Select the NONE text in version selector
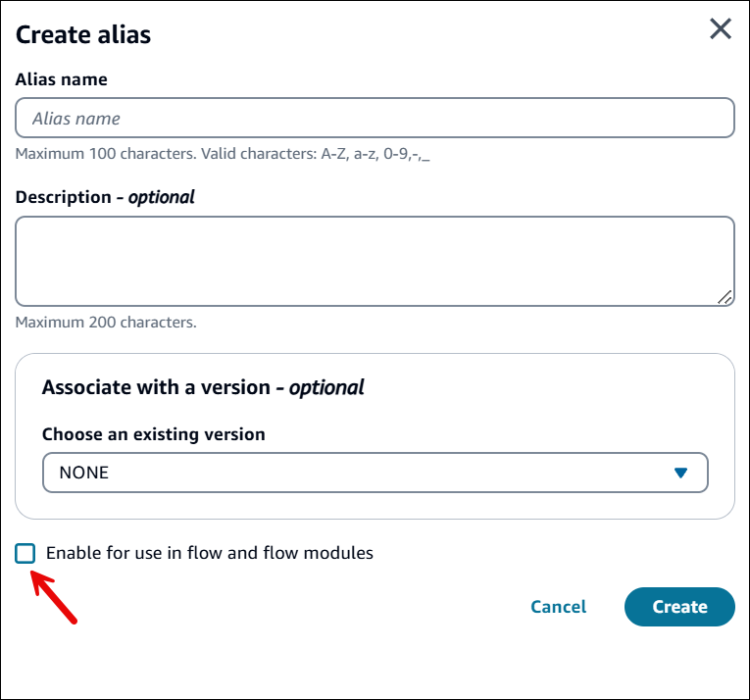Viewport: 750px width, 700px height. pos(84,473)
